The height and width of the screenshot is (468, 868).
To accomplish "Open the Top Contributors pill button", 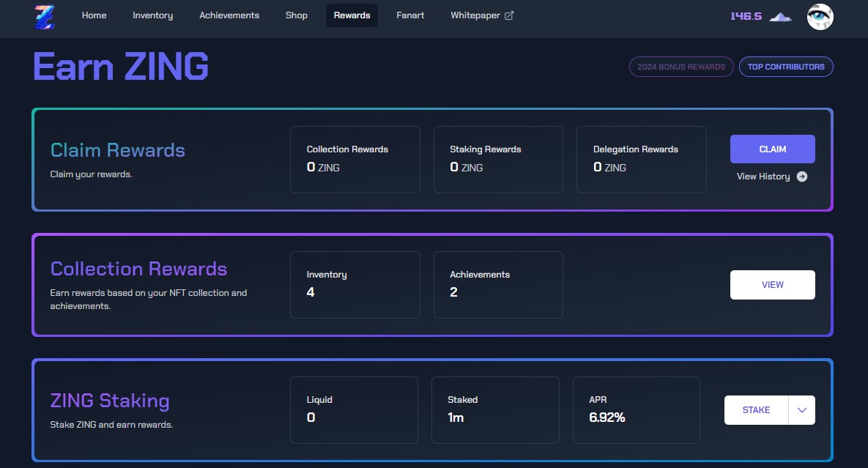I will pos(786,67).
